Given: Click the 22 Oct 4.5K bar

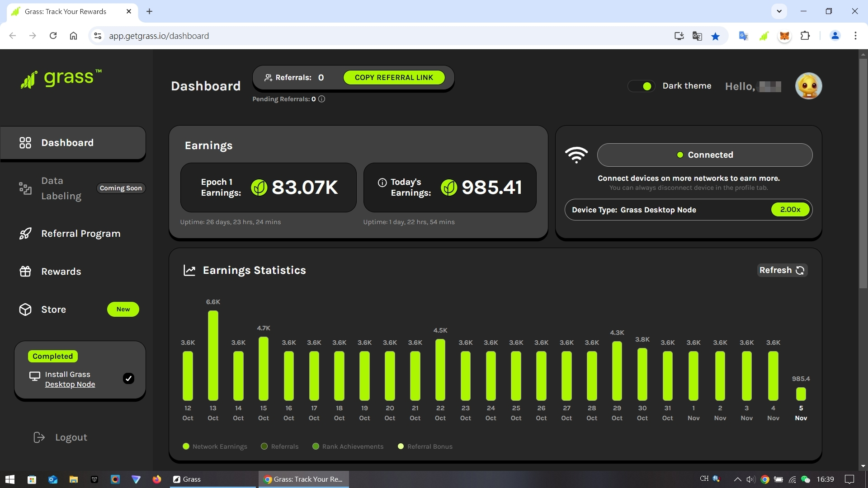Looking at the screenshot, I should (440, 370).
